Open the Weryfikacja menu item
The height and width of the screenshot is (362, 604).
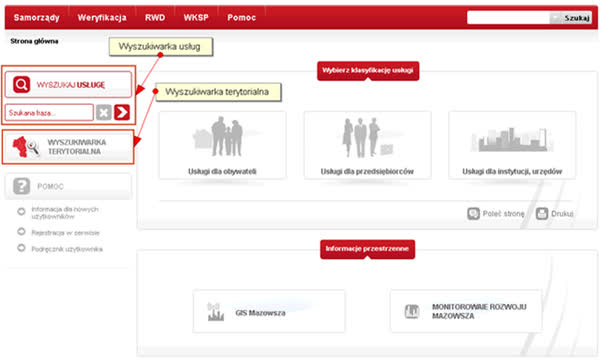point(102,18)
